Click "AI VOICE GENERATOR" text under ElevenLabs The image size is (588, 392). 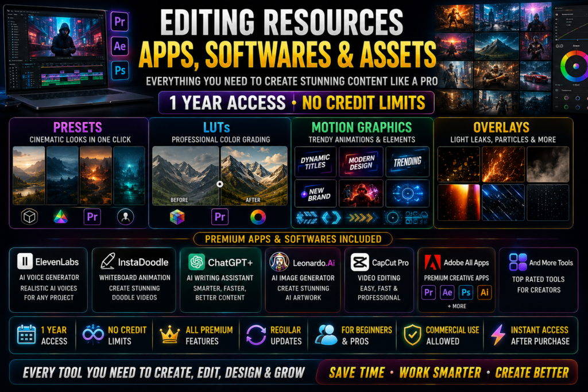tap(49, 278)
